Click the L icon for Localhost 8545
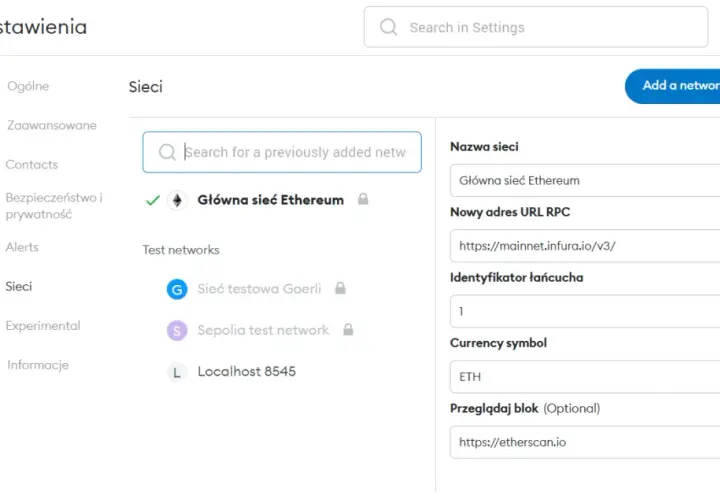The width and height of the screenshot is (720, 500). pyautogui.click(x=177, y=372)
